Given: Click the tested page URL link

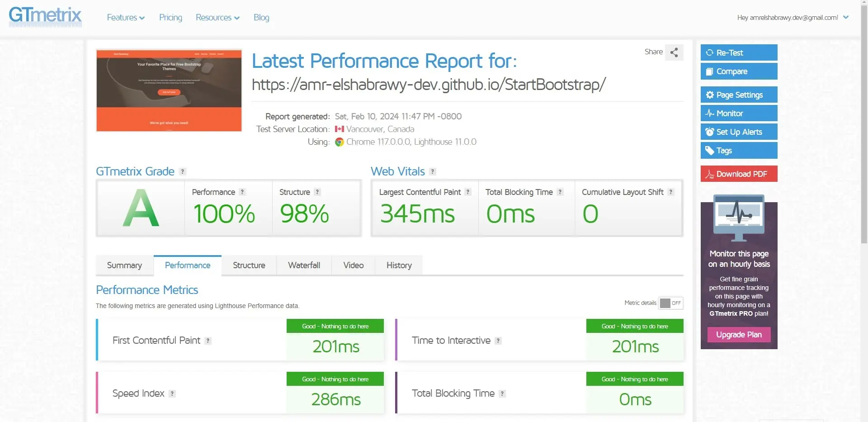Looking at the screenshot, I should [429, 85].
